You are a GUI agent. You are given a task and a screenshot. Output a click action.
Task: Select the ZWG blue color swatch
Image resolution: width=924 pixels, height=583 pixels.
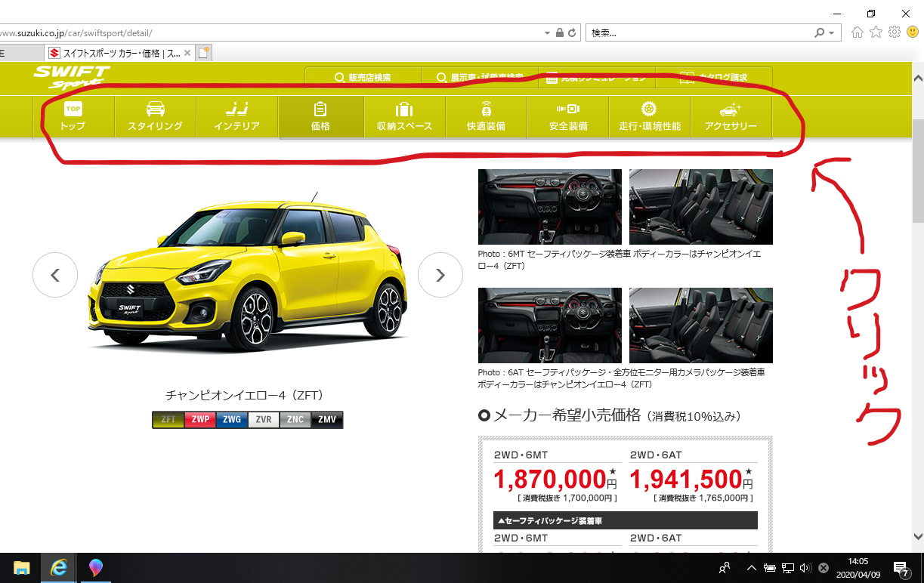pyautogui.click(x=232, y=420)
